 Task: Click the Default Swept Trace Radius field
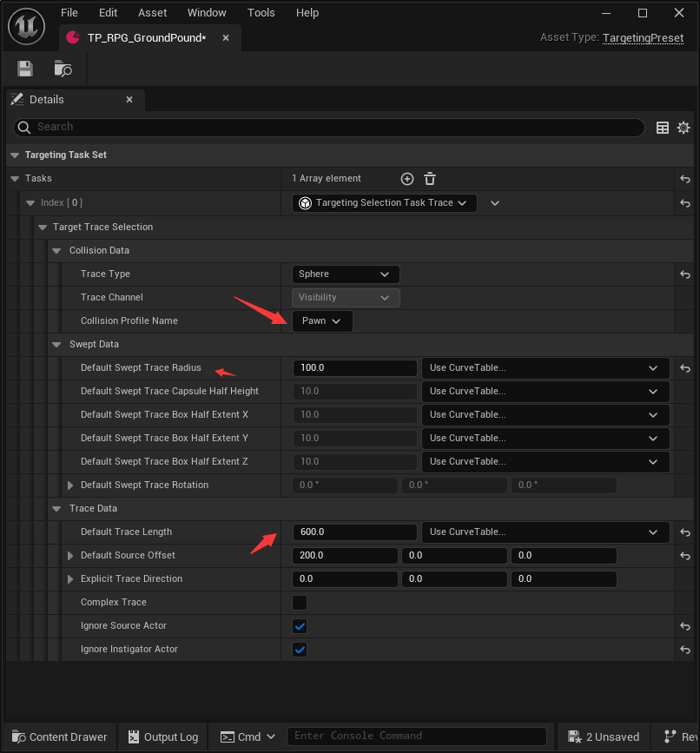355,368
